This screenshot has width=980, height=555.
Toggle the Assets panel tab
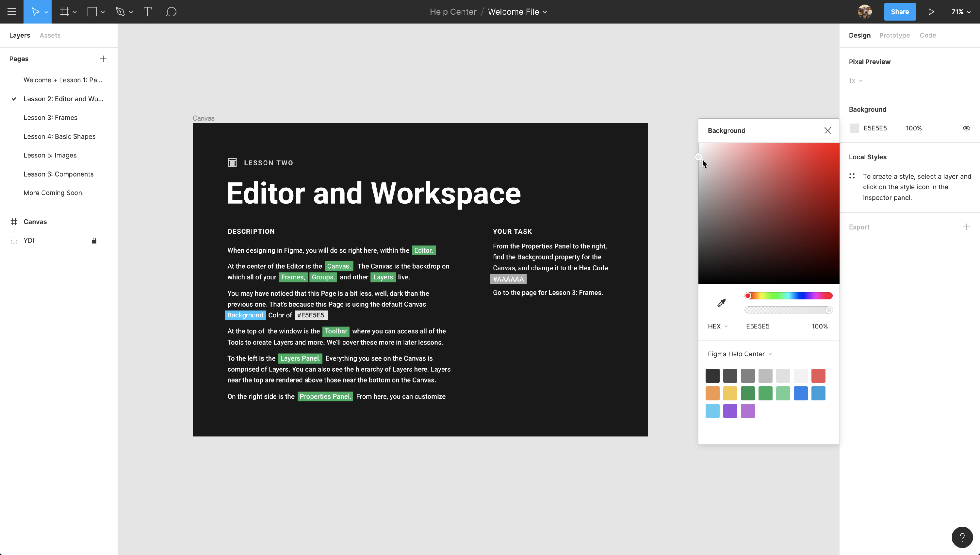click(x=50, y=35)
